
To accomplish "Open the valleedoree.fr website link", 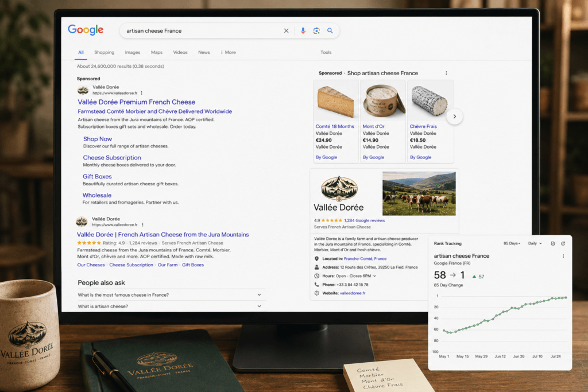I will 353,293.
